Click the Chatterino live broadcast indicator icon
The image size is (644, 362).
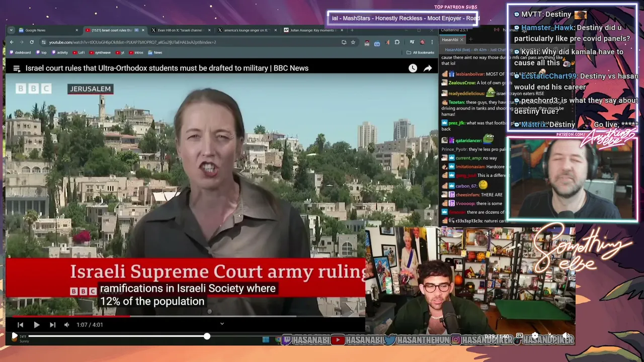click(x=497, y=30)
